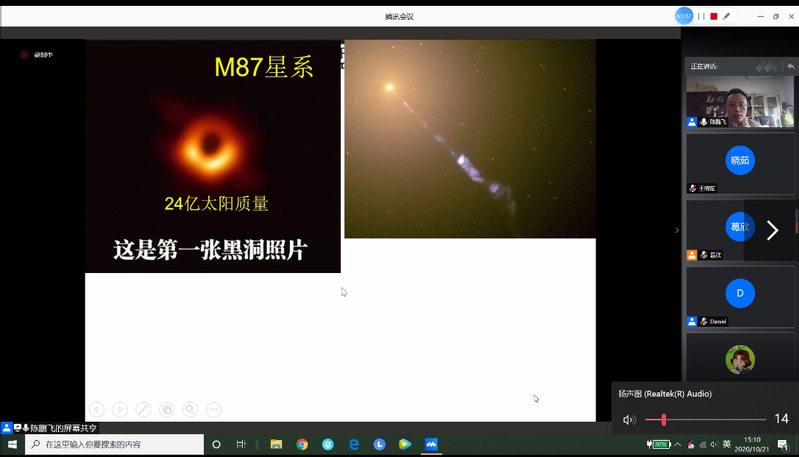Toggle the taskbar speaker volume icon
Viewport: 799px width, 457px height.
(x=713, y=444)
